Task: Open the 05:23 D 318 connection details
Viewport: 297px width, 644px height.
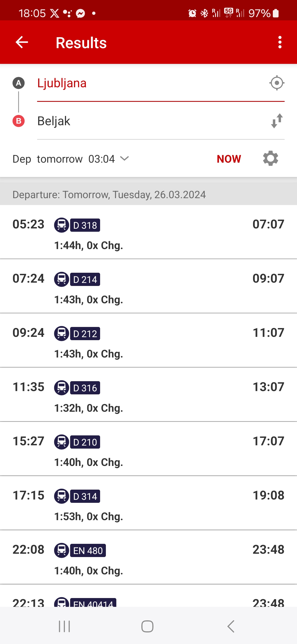Action: pos(148,232)
